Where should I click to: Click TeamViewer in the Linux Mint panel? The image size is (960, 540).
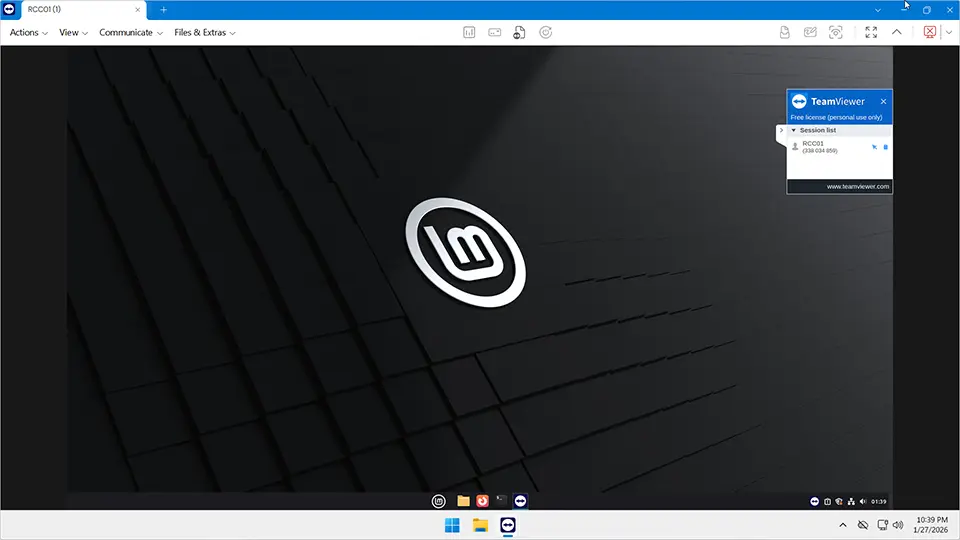[520, 501]
